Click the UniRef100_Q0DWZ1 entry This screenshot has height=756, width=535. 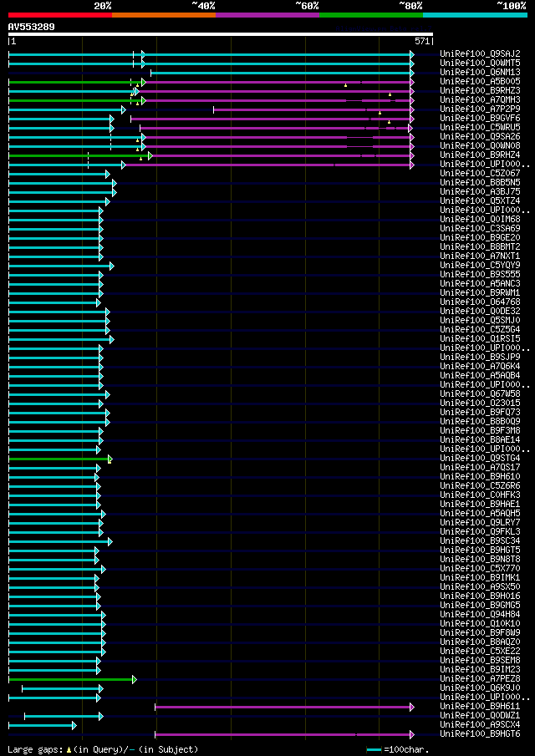[x=481, y=715]
